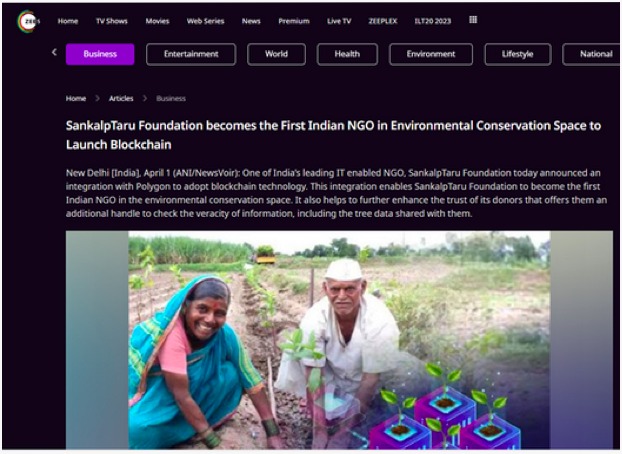Image resolution: width=622 pixels, height=454 pixels.
Task: Open ILT20 2023 section
Action: click(x=433, y=21)
